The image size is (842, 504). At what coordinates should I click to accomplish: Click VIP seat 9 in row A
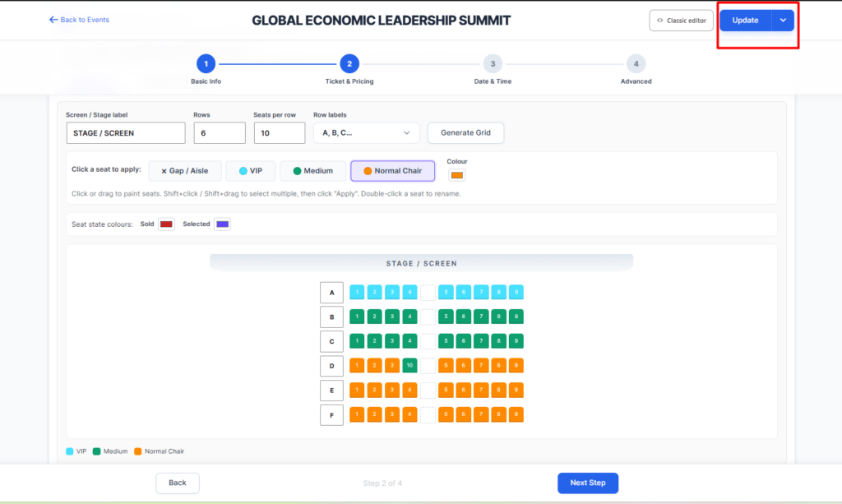(516, 292)
